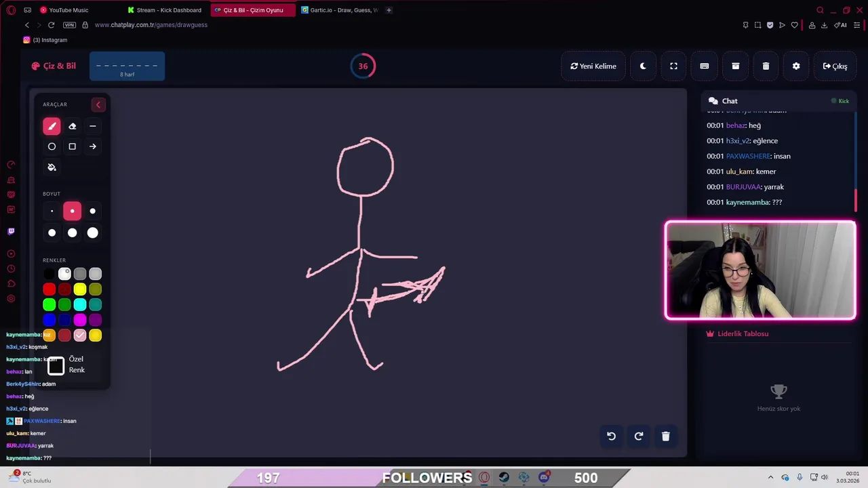Viewport: 868px width, 488px height.
Task: Clear the canvas with the bottom trash button
Action: coord(665,436)
